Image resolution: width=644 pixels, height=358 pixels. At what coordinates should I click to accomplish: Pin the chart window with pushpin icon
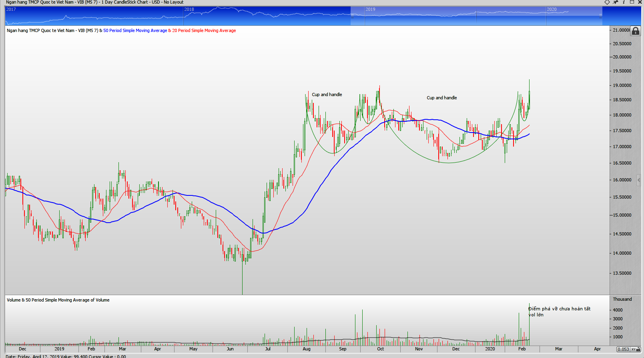[x=616, y=2]
